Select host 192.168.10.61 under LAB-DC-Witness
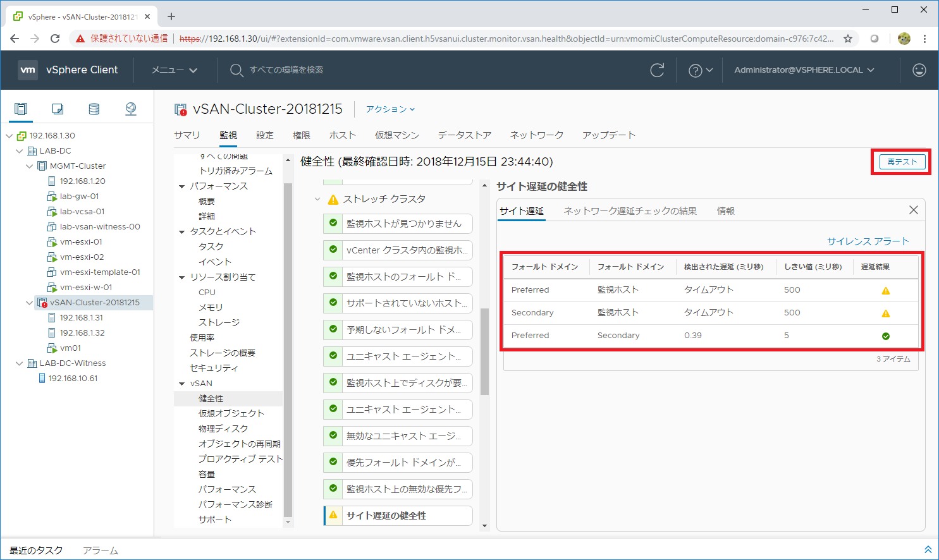This screenshot has height=560, width=939. click(x=73, y=379)
